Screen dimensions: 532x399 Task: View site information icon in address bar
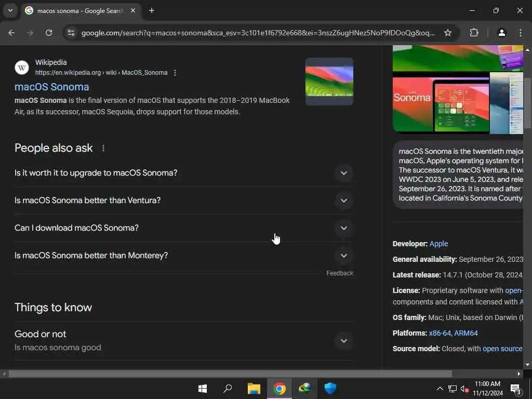tap(71, 33)
